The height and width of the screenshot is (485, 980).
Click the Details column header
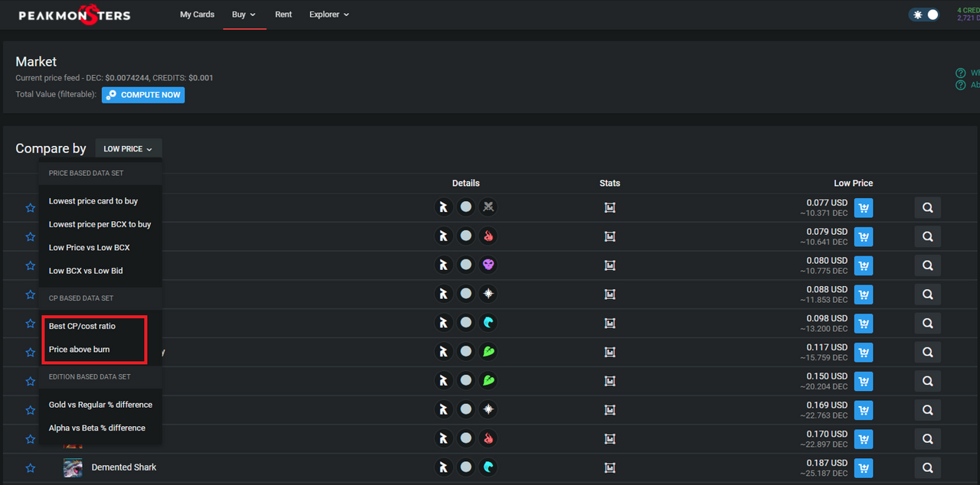point(465,184)
